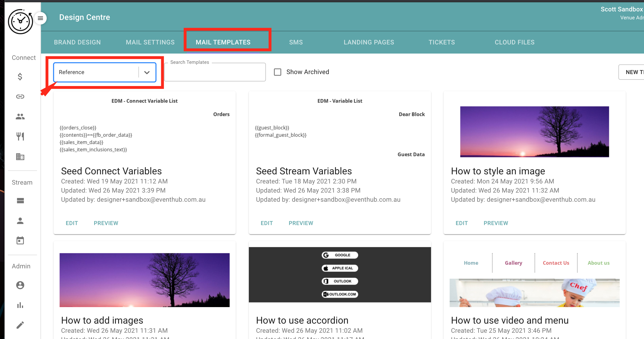Open the people group sidebar icon
644x339 pixels.
[x=20, y=117]
